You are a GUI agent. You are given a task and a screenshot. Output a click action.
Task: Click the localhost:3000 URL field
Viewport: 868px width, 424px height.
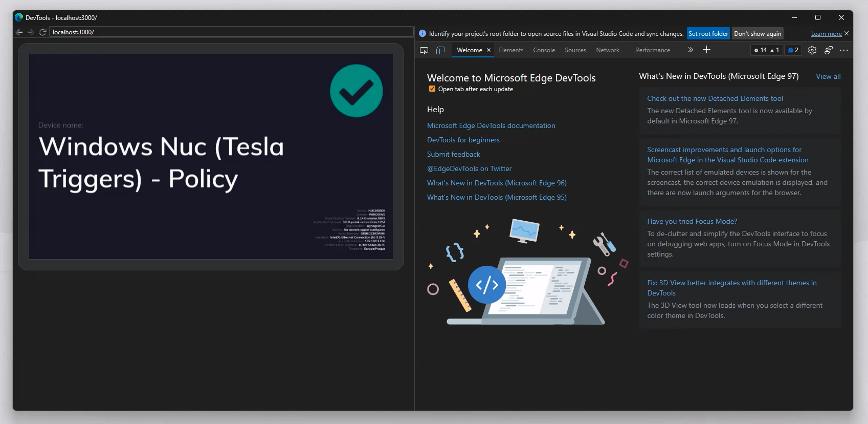click(230, 32)
